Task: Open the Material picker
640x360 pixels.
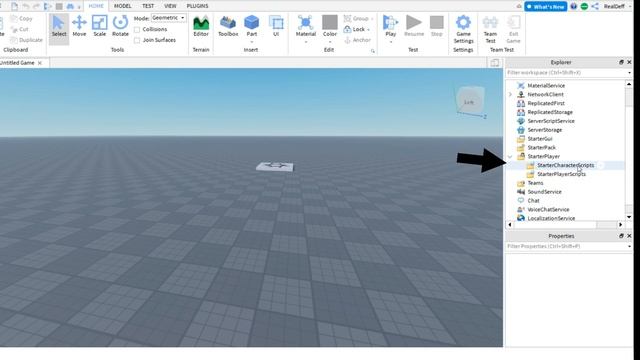Action: tap(306, 27)
